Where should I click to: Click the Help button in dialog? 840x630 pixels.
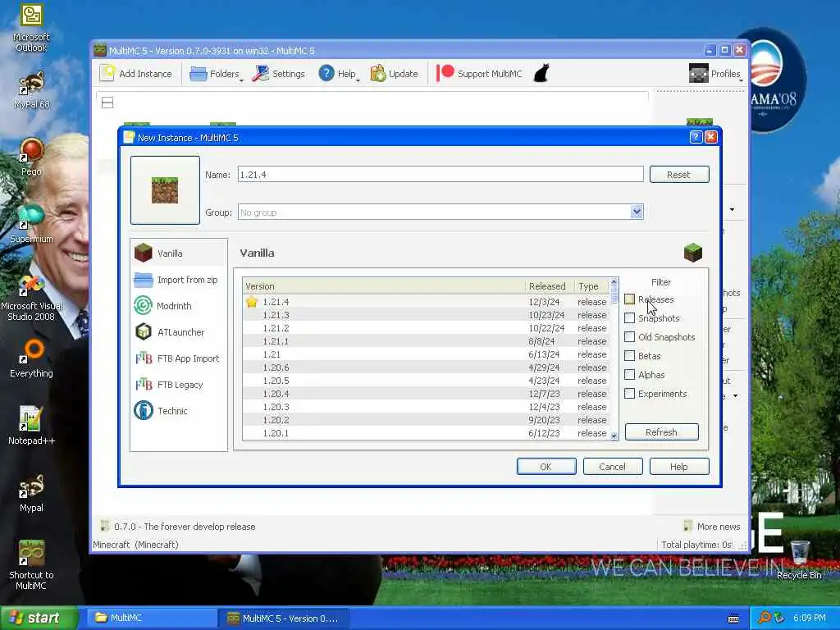(678, 467)
